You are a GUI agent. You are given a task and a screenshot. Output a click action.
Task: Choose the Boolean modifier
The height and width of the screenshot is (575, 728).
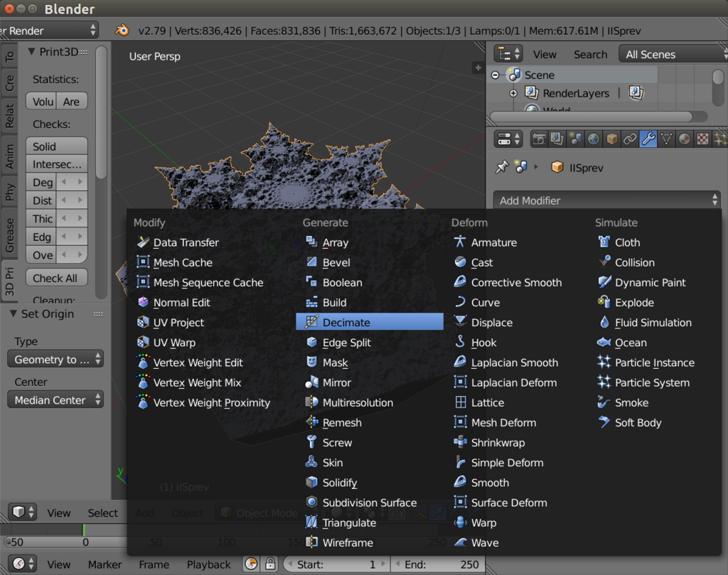pyautogui.click(x=370, y=282)
